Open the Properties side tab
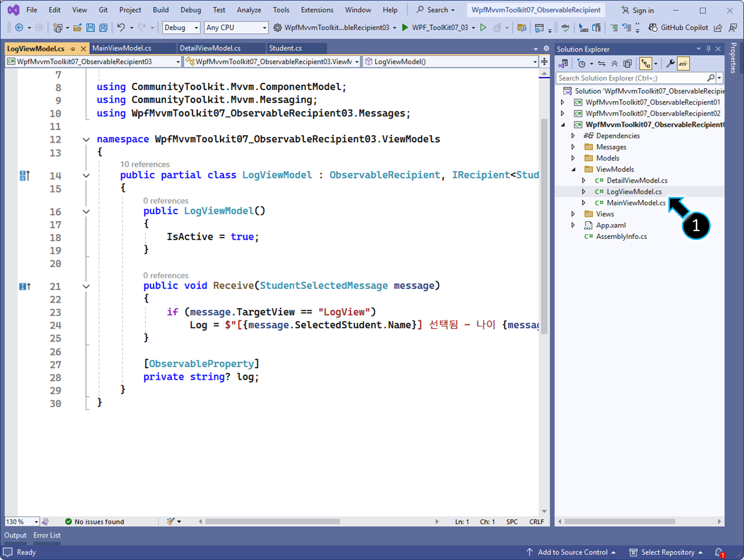The width and height of the screenshot is (744, 560). pos(733,58)
